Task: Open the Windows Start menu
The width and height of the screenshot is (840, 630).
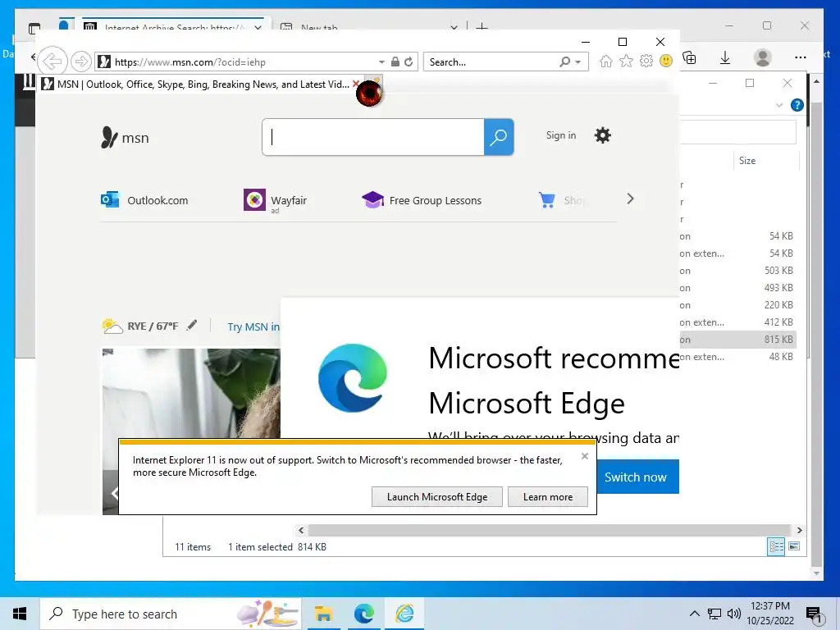Action: point(20,614)
